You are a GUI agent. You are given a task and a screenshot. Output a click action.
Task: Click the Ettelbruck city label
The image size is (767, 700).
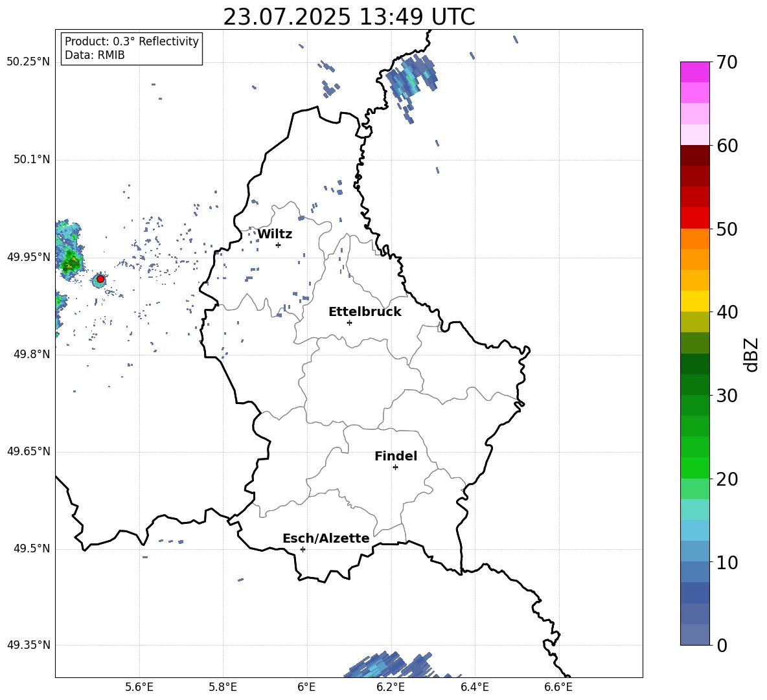(x=365, y=312)
